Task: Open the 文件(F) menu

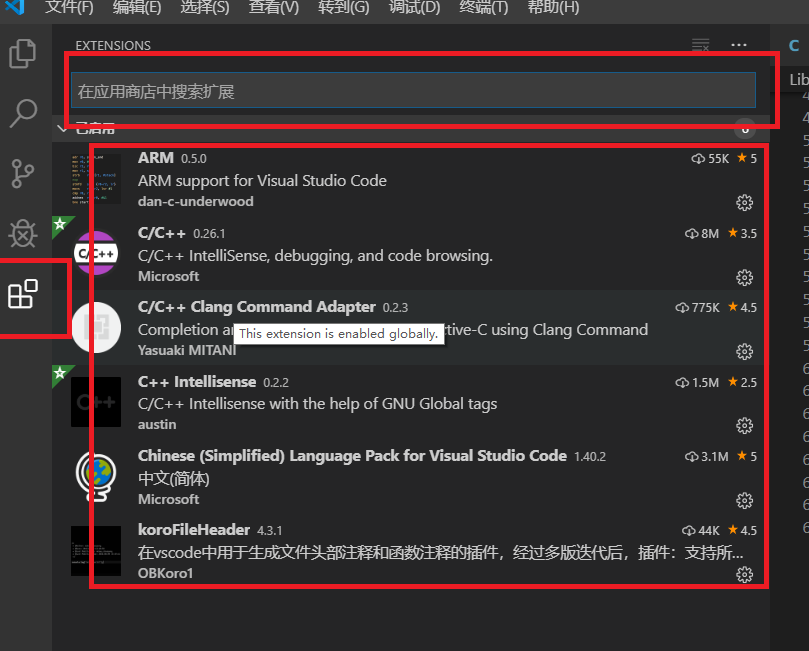Action: click(69, 8)
